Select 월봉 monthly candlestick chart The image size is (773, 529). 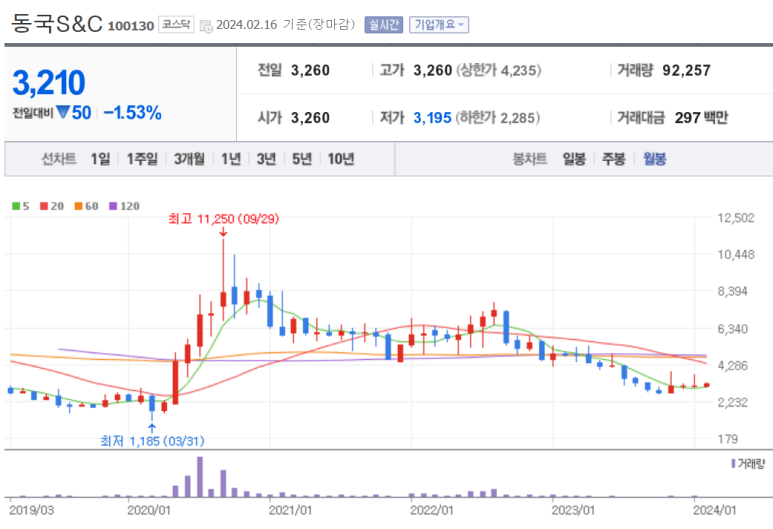click(x=654, y=158)
